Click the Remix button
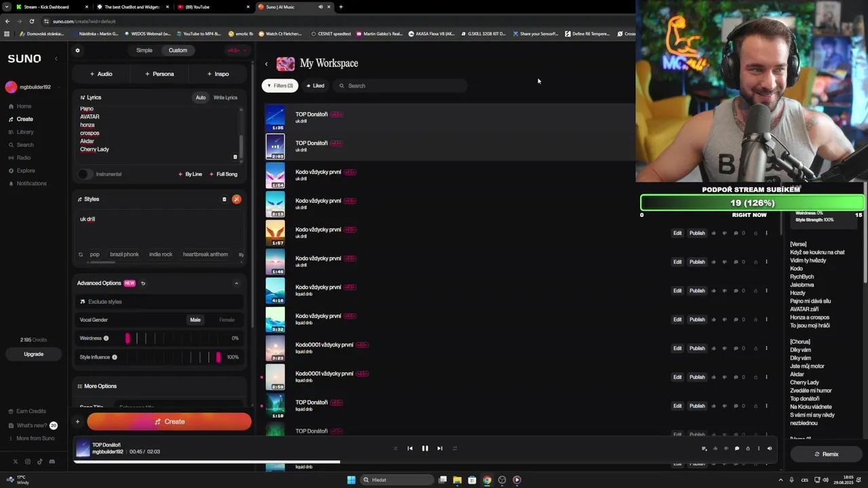 [x=827, y=454]
